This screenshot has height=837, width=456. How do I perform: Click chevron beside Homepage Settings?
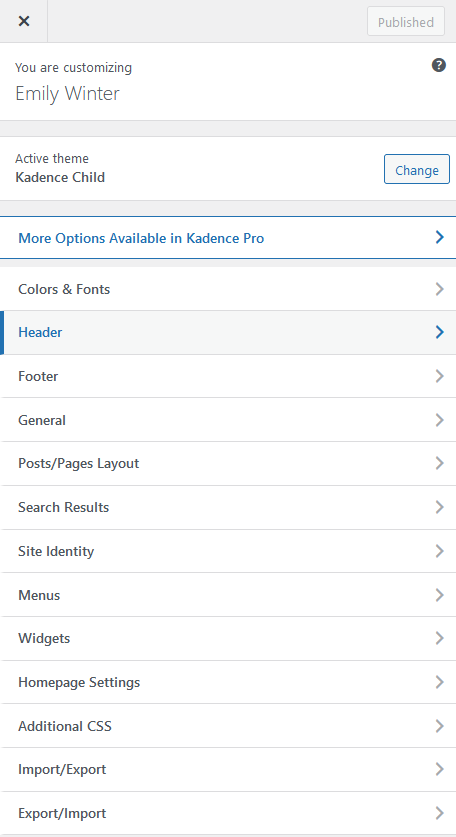(x=439, y=682)
